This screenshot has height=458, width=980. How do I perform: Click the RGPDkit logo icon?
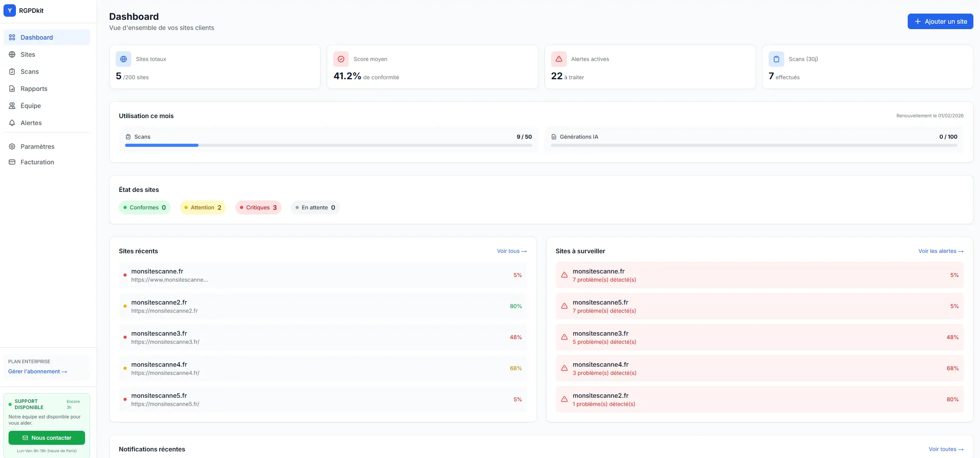(x=10, y=10)
